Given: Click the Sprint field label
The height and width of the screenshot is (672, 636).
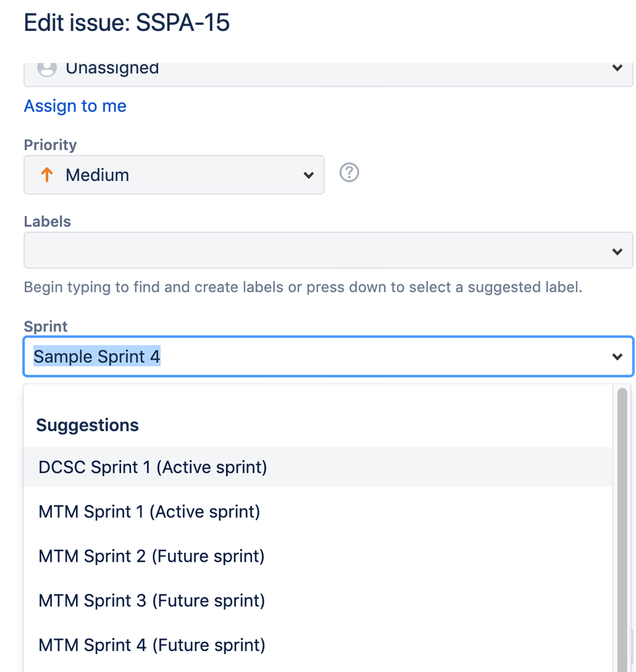Looking at the screenshot, I should point(46,326).
